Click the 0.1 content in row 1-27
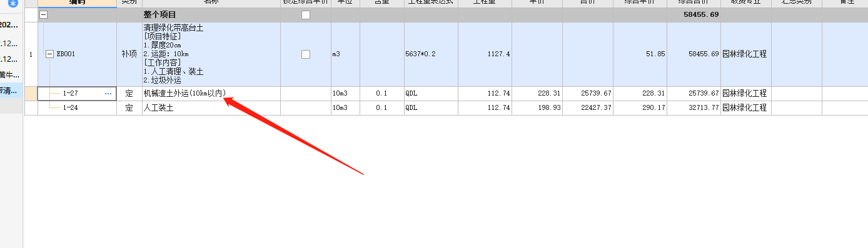The width and height of the screenshot is (868, 248). coord(381,94)
